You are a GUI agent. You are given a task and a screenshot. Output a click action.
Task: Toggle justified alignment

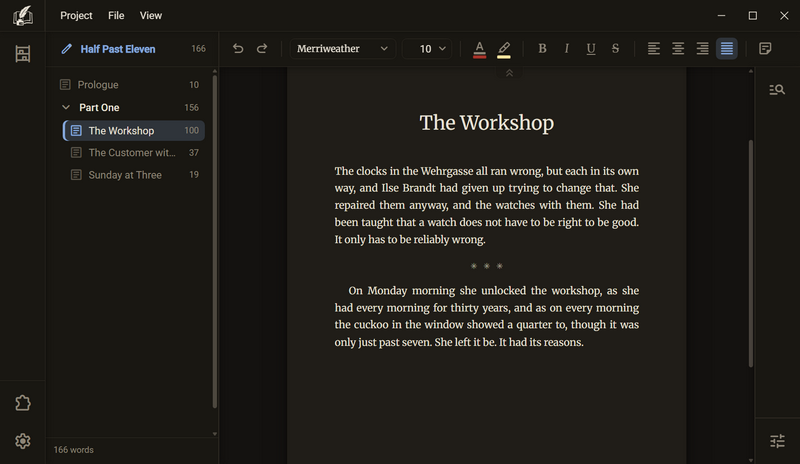(727, 48)
